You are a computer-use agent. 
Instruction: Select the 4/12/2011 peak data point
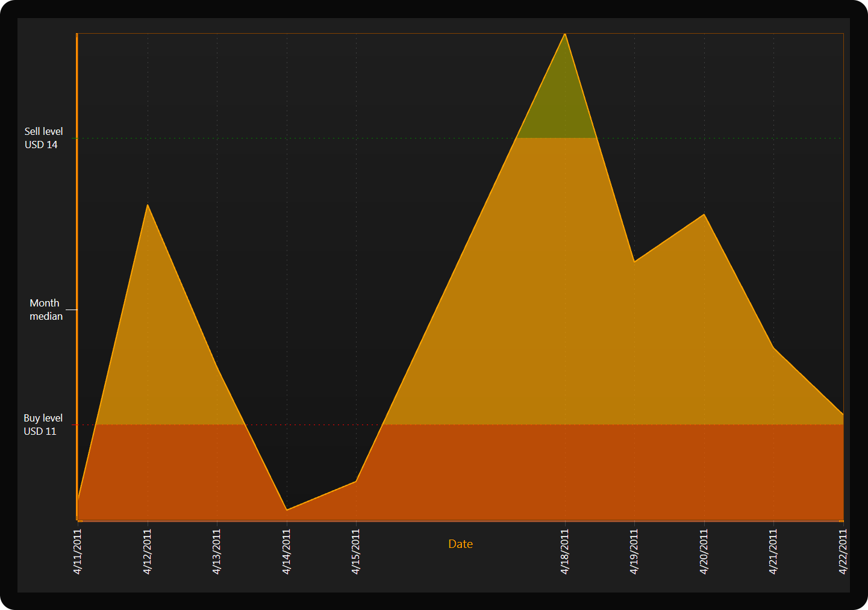click(x=148, y=205)
